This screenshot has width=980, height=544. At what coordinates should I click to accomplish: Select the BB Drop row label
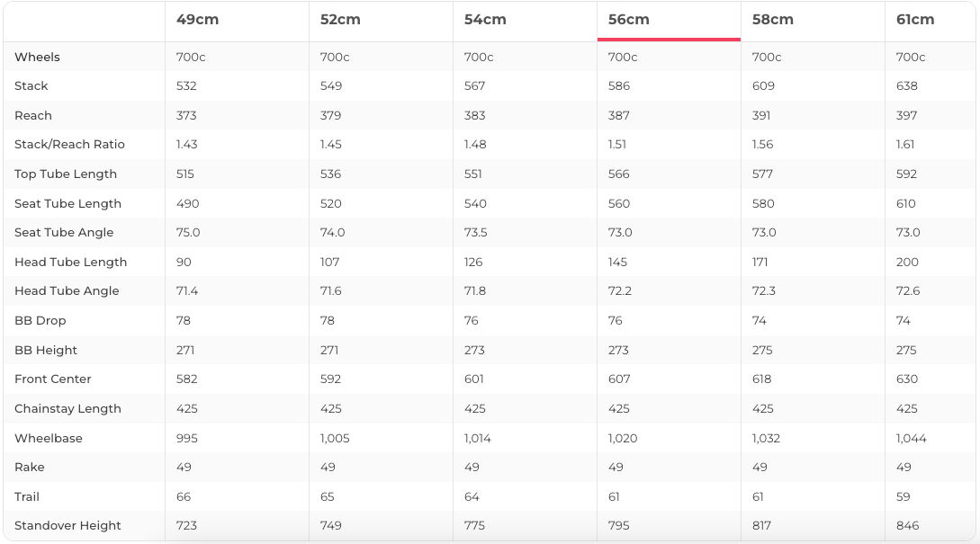tap(40, 321)
